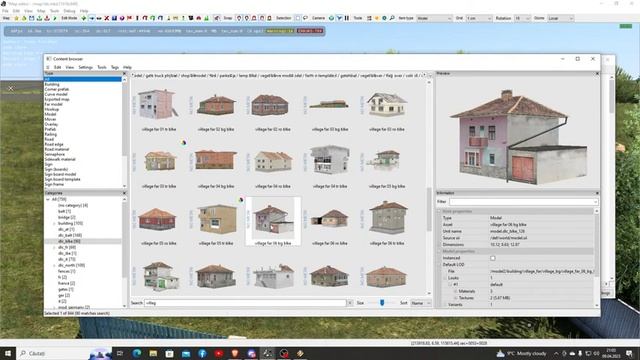Viewport: 640px width, 360px height.
Task: Click the yellow star icon in the main toolbar
Action: click(x=17, y=18)
